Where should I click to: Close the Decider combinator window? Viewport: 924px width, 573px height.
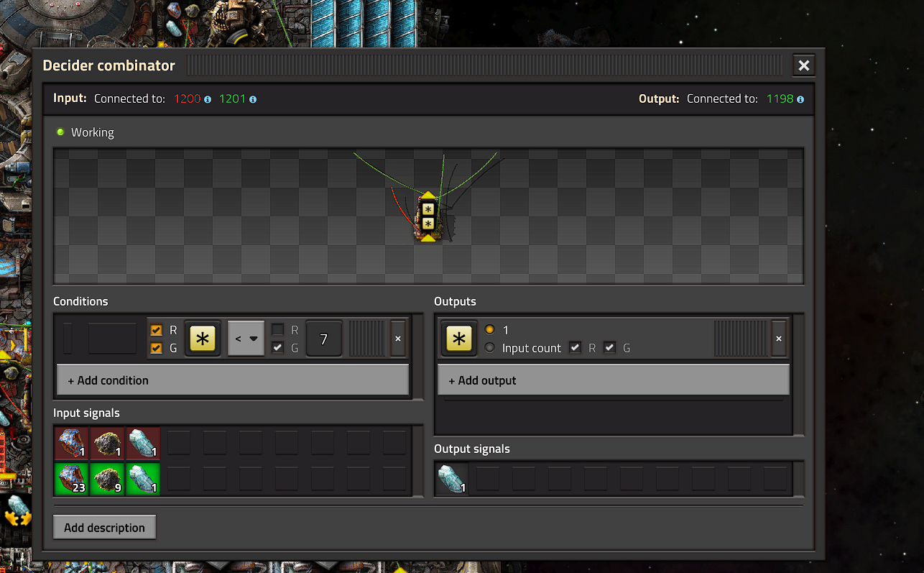(804, 65)
